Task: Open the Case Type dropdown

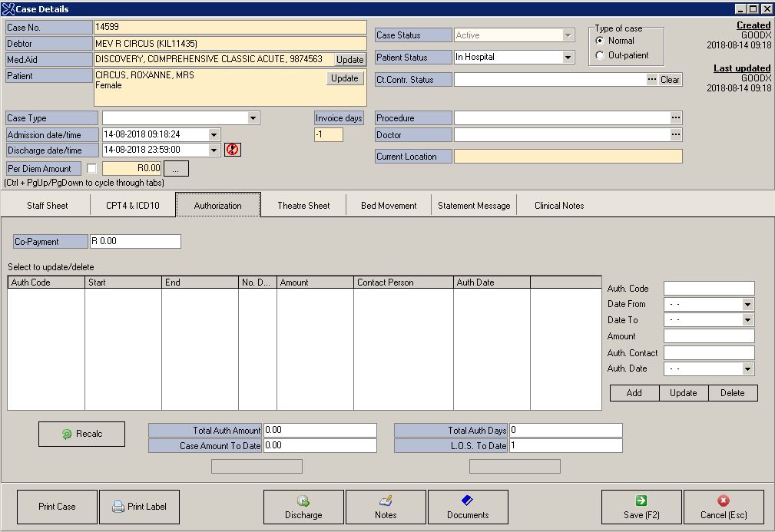Action: 253,118
